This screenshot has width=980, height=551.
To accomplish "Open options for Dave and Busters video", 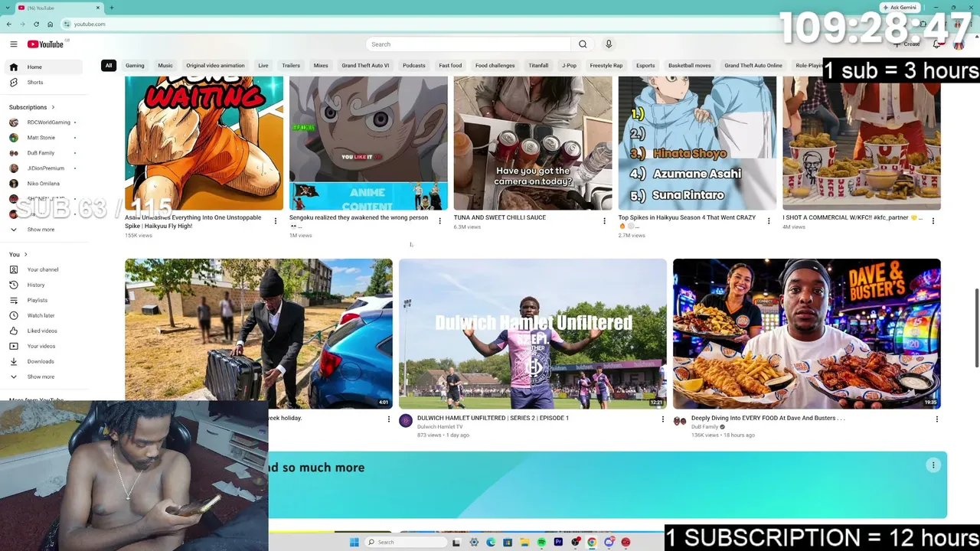I will pyautogui.click(x=936, y=419).
